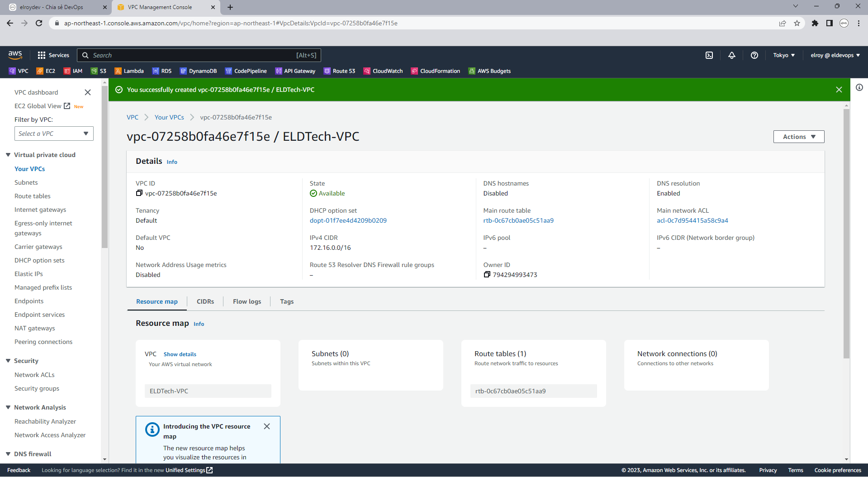This screenshot has height=477, width=868.
Task: Close the VPC resource map intro box
Action: coord(267,426)
